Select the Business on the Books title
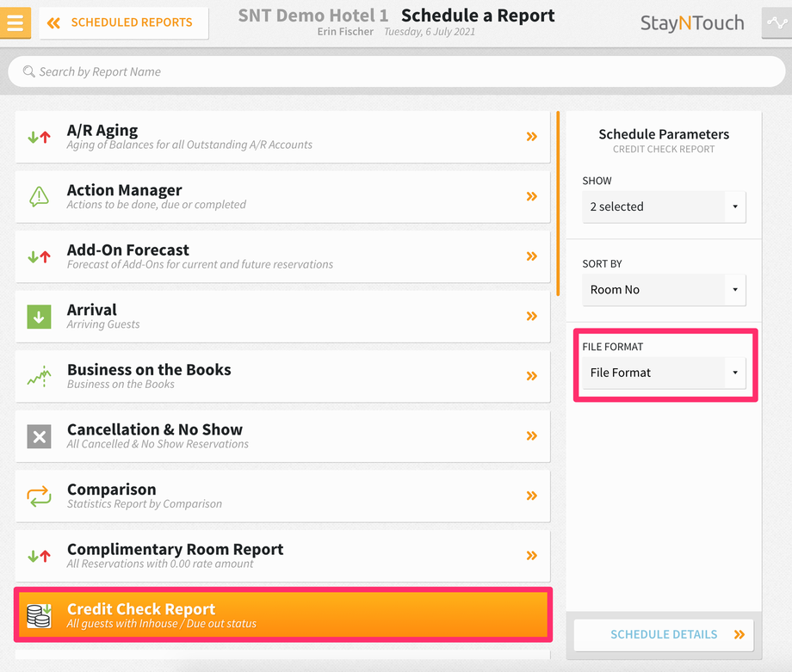The image size is (792, 672). click(149, 370)
